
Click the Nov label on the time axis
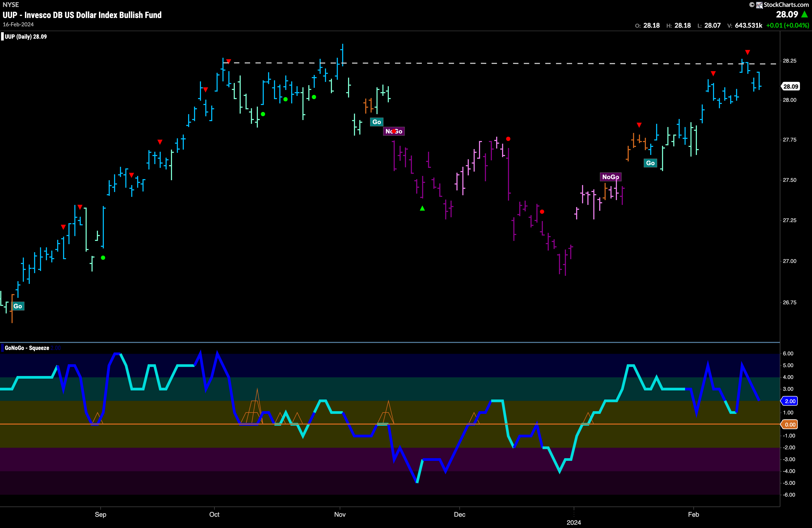point(340,515)
